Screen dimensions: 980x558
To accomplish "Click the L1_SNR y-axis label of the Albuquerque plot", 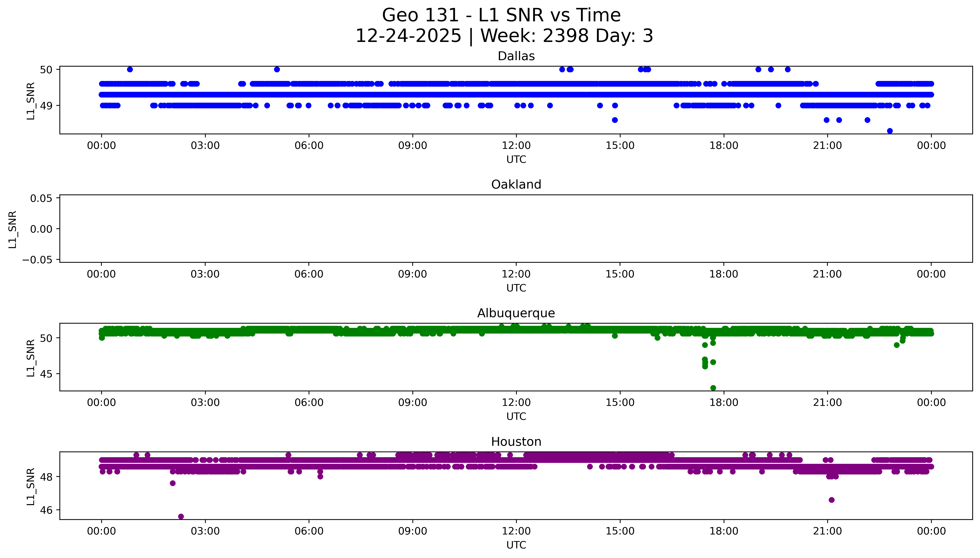I will (x=31, y=358).
